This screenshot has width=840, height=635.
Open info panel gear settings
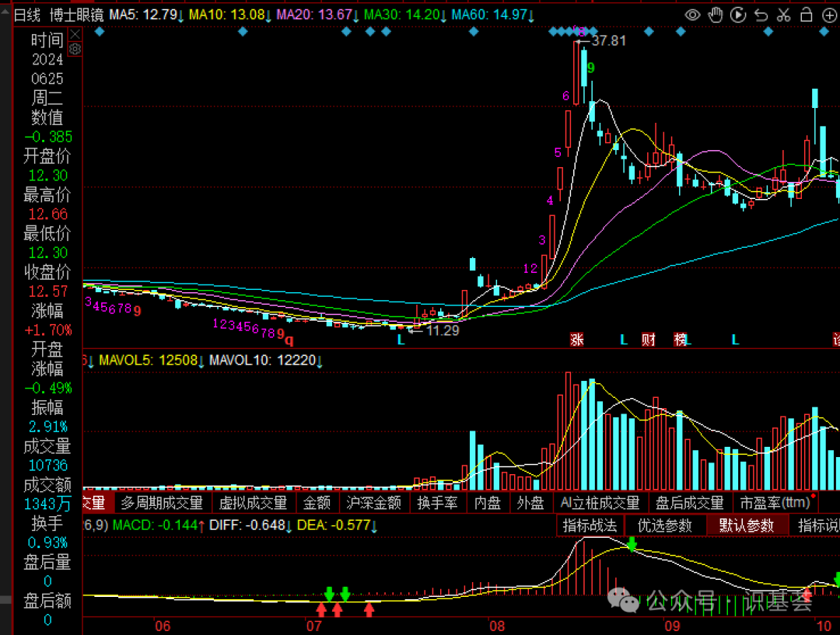[75, 49]
